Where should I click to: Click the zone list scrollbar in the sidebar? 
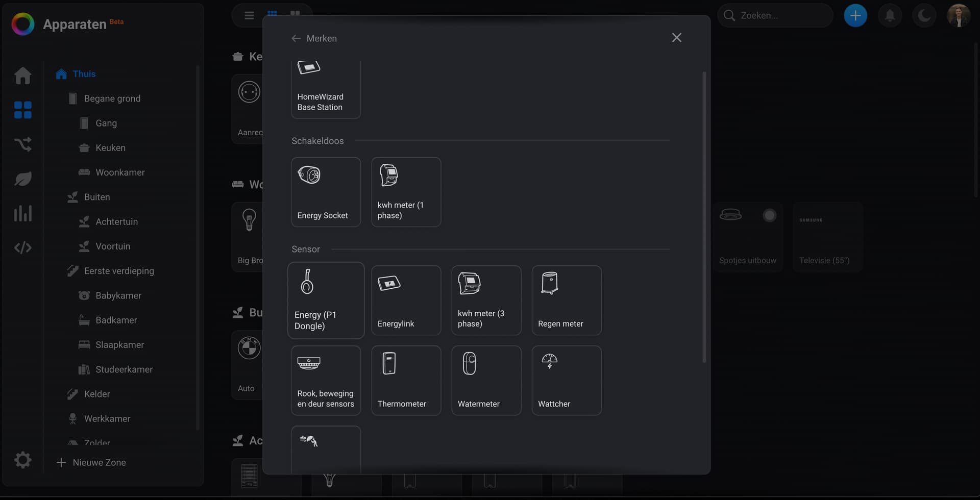(198, 247)
